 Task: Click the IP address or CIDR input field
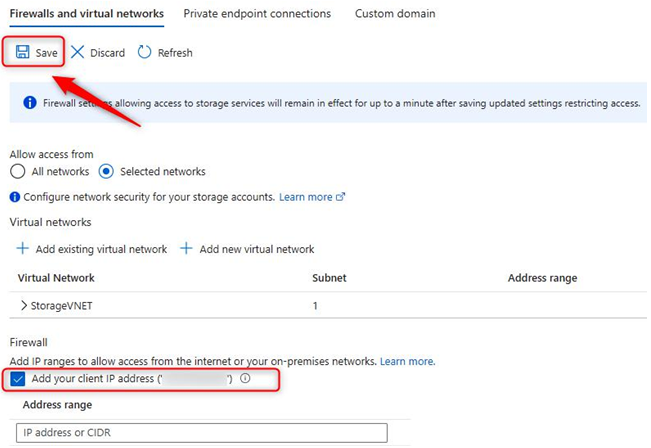[202, 433]
